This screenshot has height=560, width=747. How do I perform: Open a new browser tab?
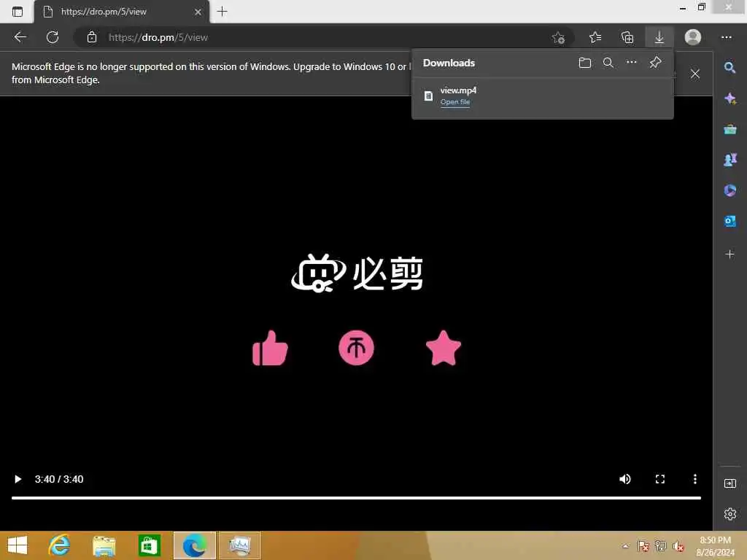tap(222, 12)
